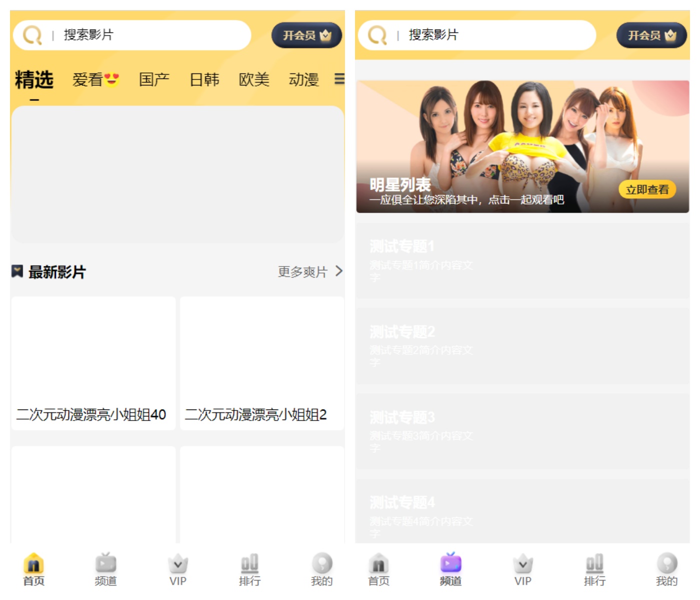The image size is (700, 600).
Task: Click the search magnifier icon in left screen
Action: (x=32, y=35)
